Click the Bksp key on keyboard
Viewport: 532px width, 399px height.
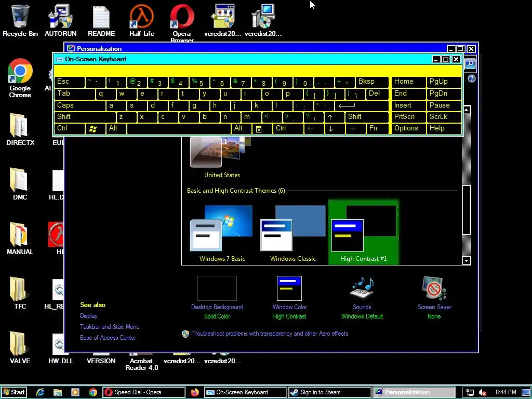[372, 82]
